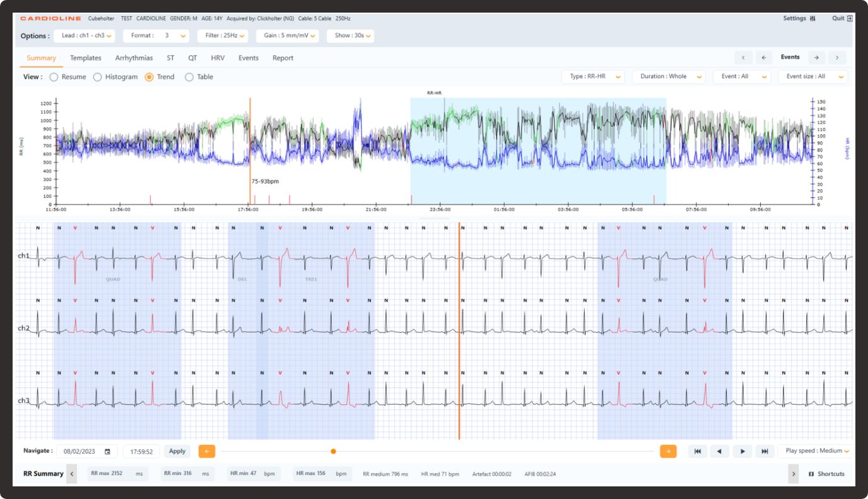Open the HRV tab
The image size is (868, 499).
pyautogui.click(x=218, y=58)
